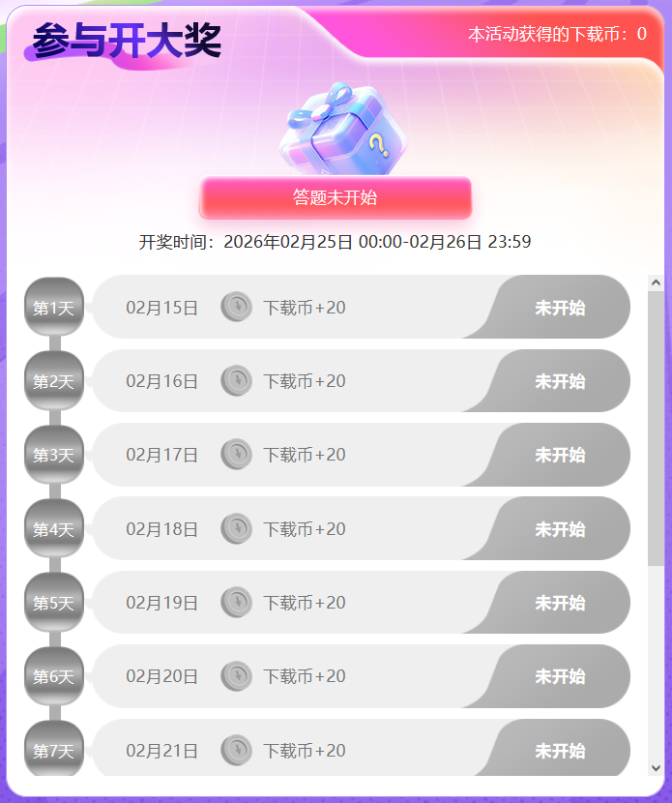Click 未开始 button for 第7天
The height and width of the screenshot is (803, 672).
[560, 750]
